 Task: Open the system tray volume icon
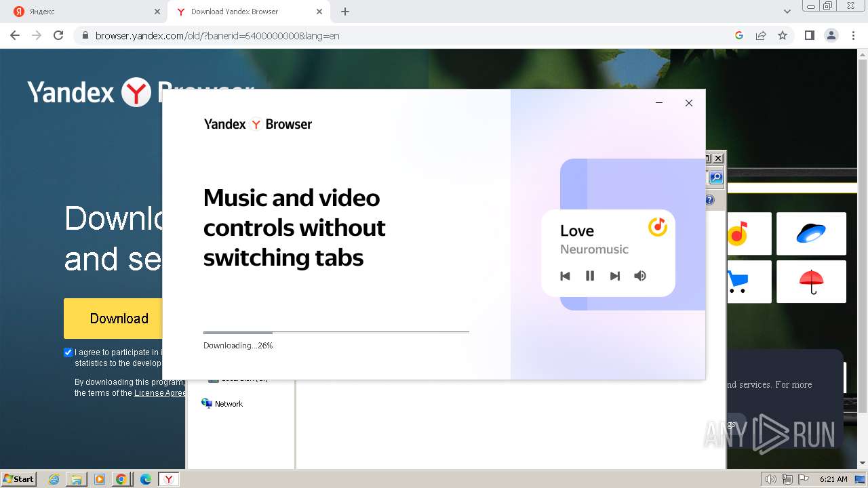pos(770,479)
